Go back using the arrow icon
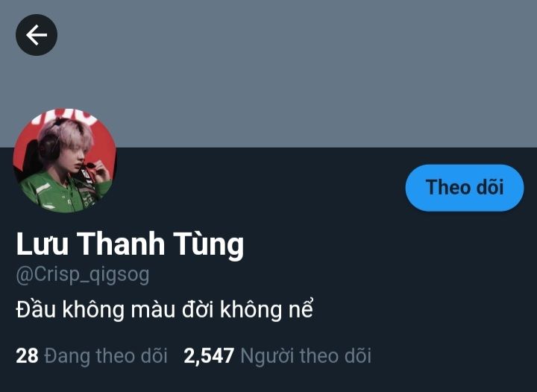 click(37, 35)
